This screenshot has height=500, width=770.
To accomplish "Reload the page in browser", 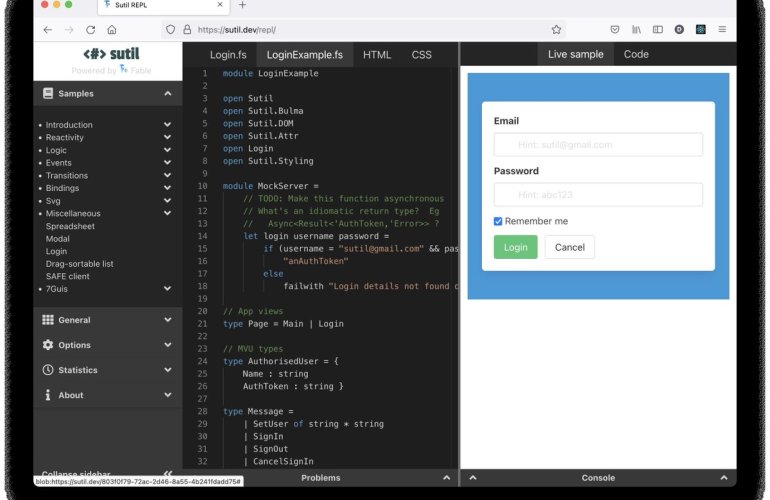I will 90,30.
